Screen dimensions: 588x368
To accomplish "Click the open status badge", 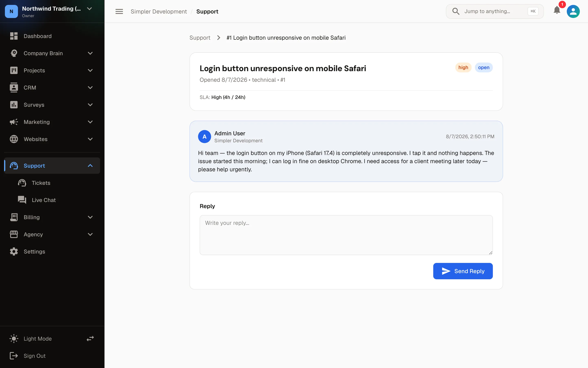I will [483, 67].
